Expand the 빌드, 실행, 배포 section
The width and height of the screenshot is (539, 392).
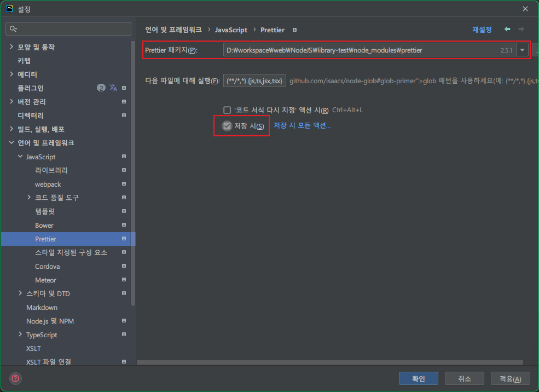pyautogui.click(x=11, y=129)
